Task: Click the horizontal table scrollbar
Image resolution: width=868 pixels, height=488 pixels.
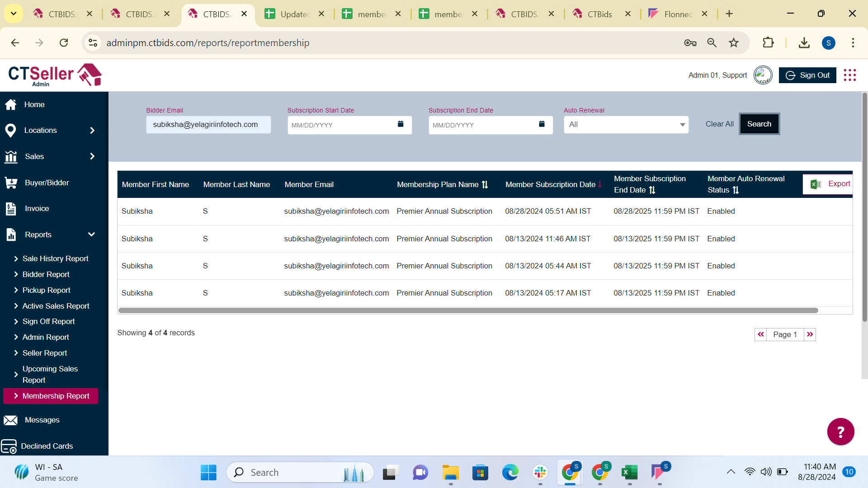Action: coord(468,310)
